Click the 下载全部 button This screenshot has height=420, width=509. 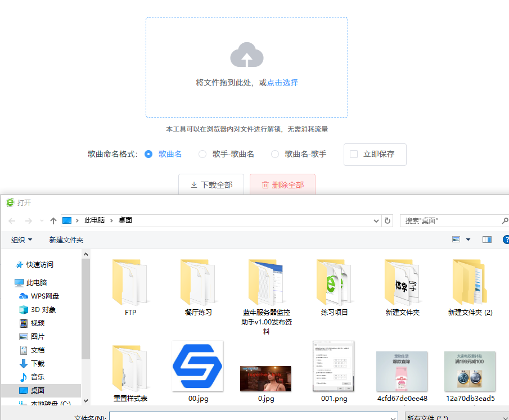(x=211, y=185)
